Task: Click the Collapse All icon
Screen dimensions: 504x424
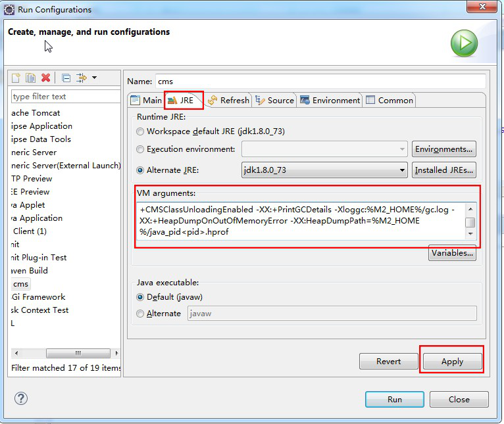Action: [66, 78]
